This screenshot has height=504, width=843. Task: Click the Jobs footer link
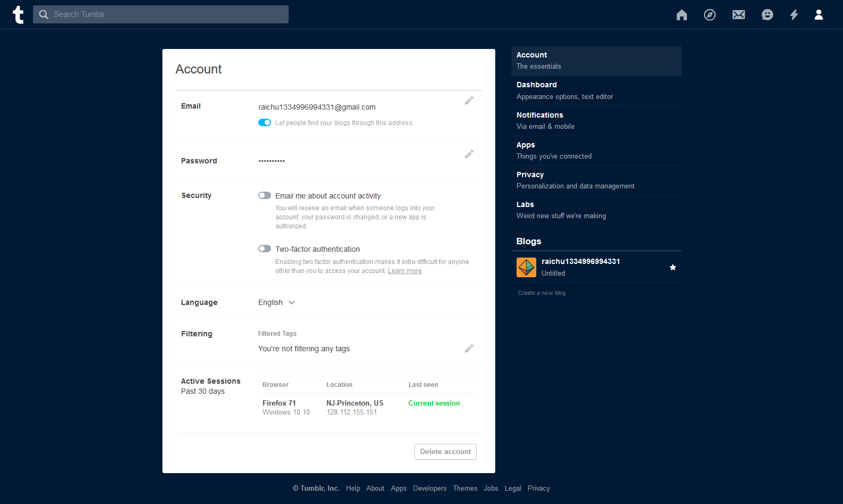tap(491, 489)
